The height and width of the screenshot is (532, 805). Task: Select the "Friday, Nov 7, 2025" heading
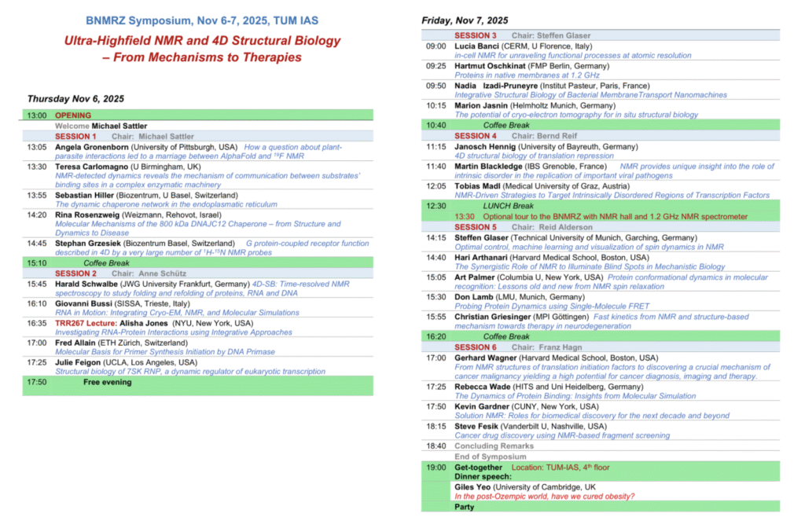click(465, 20)
